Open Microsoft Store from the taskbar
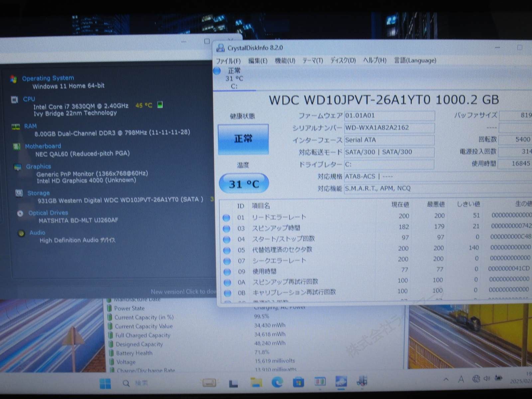This screenshot has width=532, height=399. coord(298,382)
